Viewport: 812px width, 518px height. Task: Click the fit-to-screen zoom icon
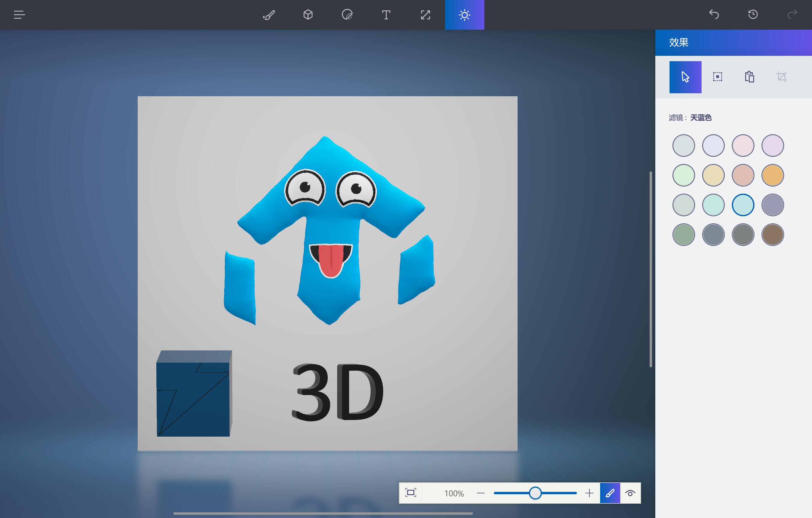click(x=410, y=493)
